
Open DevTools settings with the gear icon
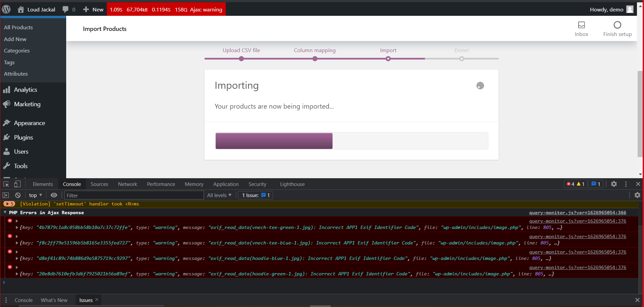point(614,184)
